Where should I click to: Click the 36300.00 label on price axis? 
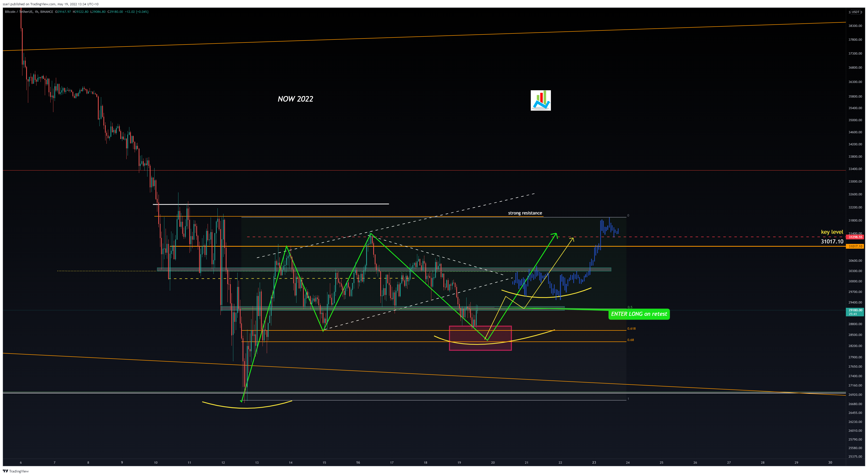[855, 82]
